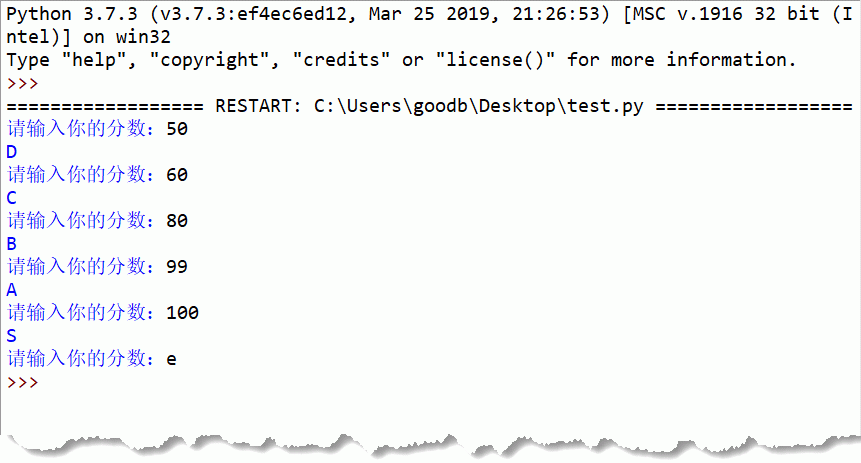Click the output letter B
The height and width of the screenshot is (463, 861).
pos(12,244)
